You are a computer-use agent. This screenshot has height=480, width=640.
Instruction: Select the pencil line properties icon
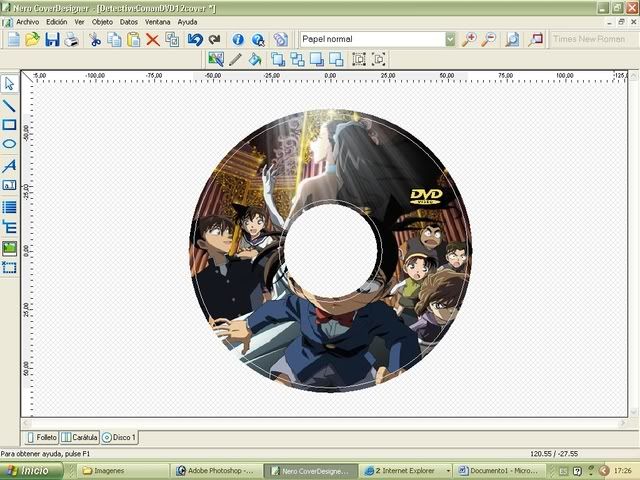(x=235, y=59)
